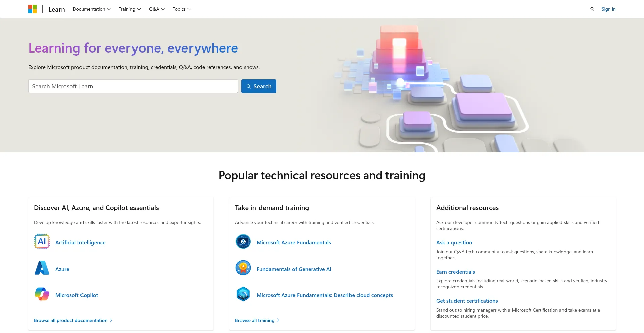
Task: Click the Search button
Action: [x=259, y=86]
